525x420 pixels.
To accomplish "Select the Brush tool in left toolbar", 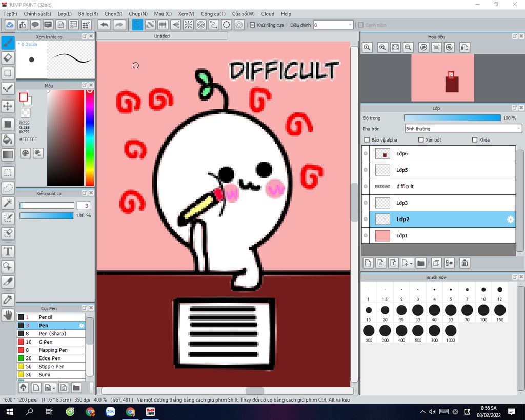I will pos(8,43).
